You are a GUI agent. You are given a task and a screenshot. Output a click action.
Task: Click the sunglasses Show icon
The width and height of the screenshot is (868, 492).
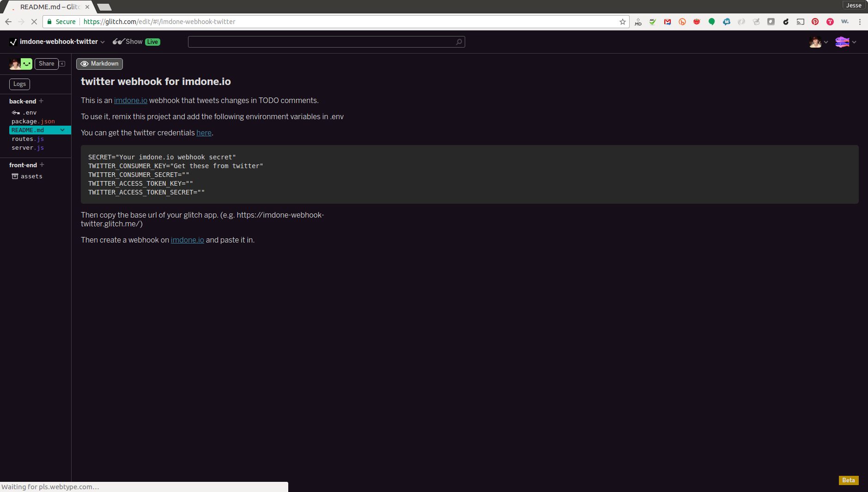(117, 41)
